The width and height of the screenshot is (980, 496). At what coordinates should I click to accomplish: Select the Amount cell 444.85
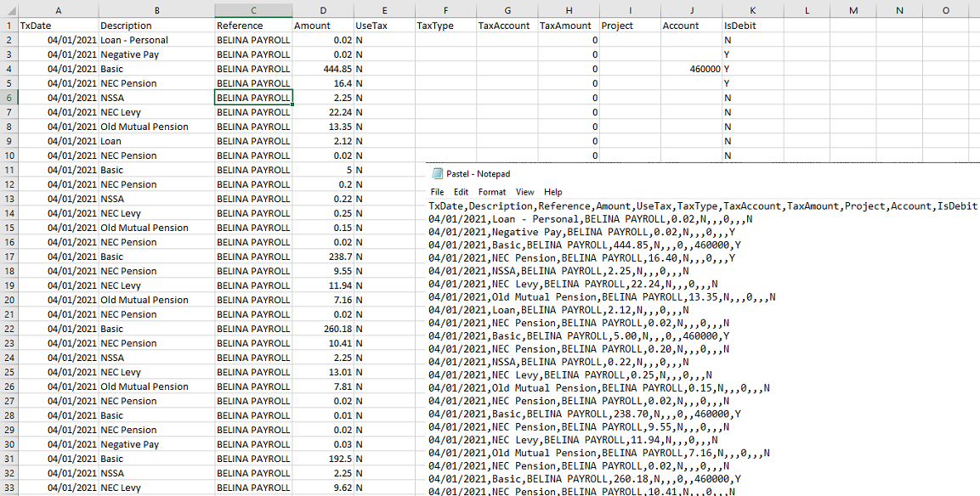322,69
